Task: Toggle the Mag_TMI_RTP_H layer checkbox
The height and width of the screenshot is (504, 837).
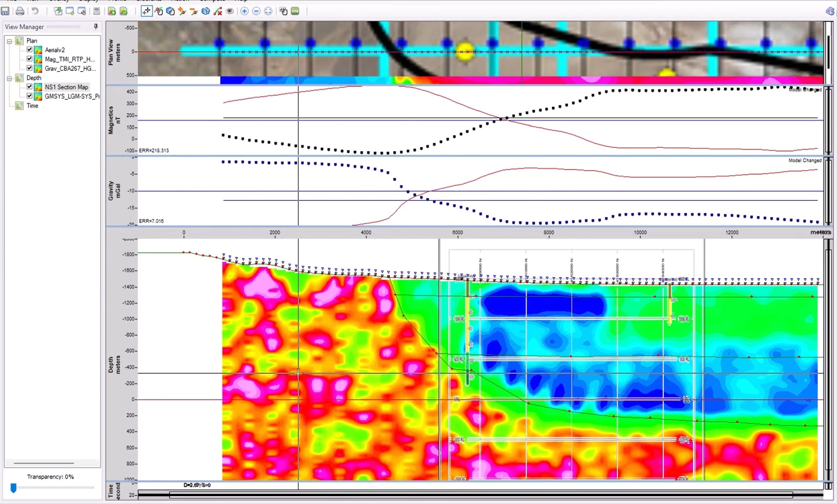Action: click(x=30, y=59)
